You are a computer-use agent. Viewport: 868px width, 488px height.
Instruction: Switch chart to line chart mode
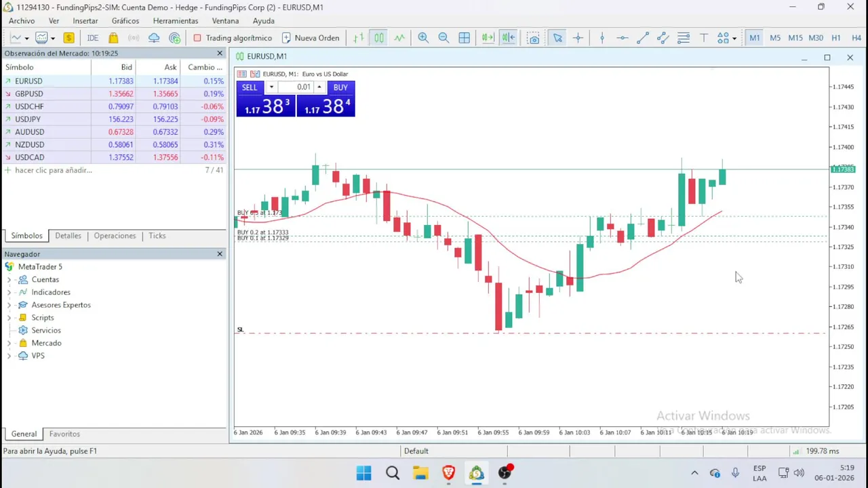click(x=399, y=38)
